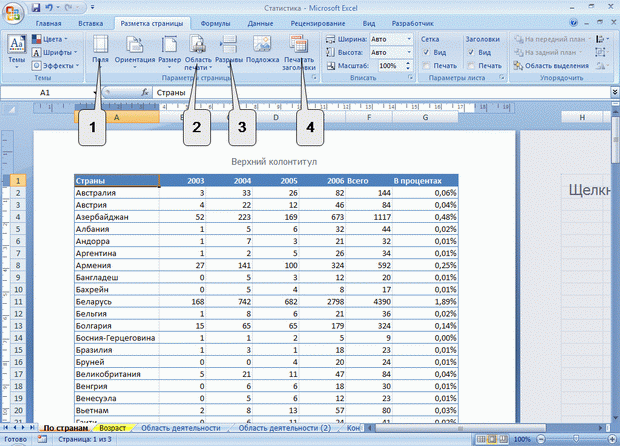
Task: Open the Height (Высота) dropdown
Action: [x=409, y=52]
